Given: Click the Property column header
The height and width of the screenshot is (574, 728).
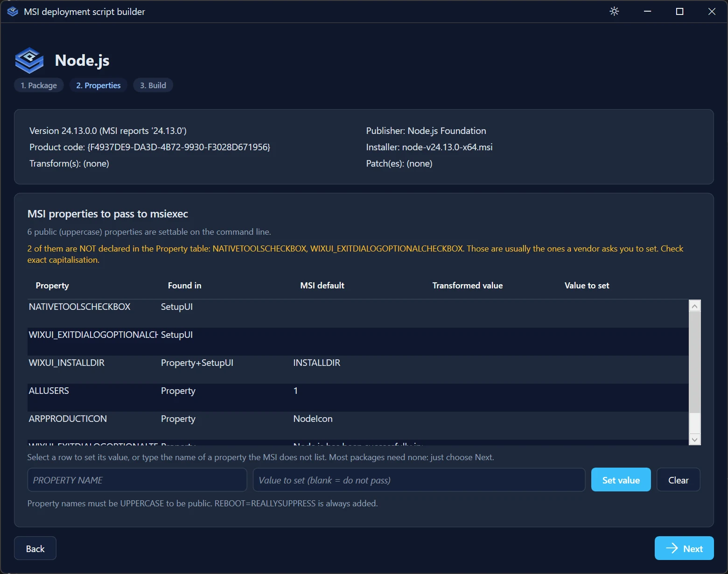Looking at the screenshot, I should click(x=52, y=286).
